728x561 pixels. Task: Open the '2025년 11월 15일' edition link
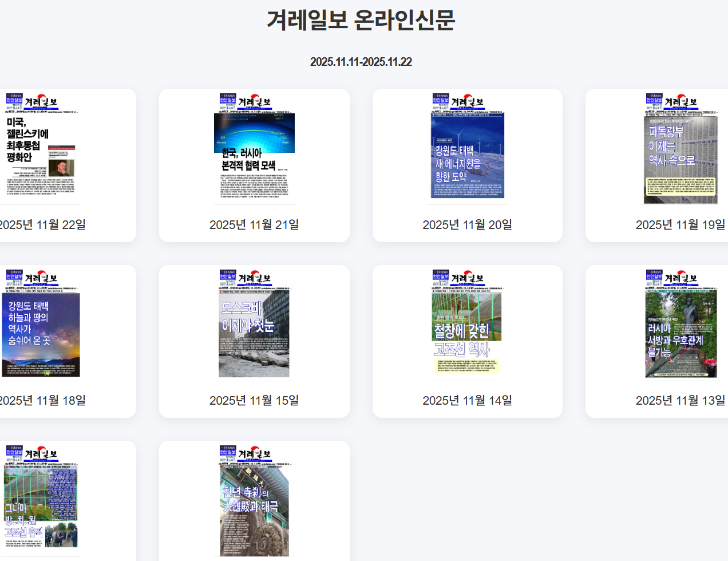point(254,401)
